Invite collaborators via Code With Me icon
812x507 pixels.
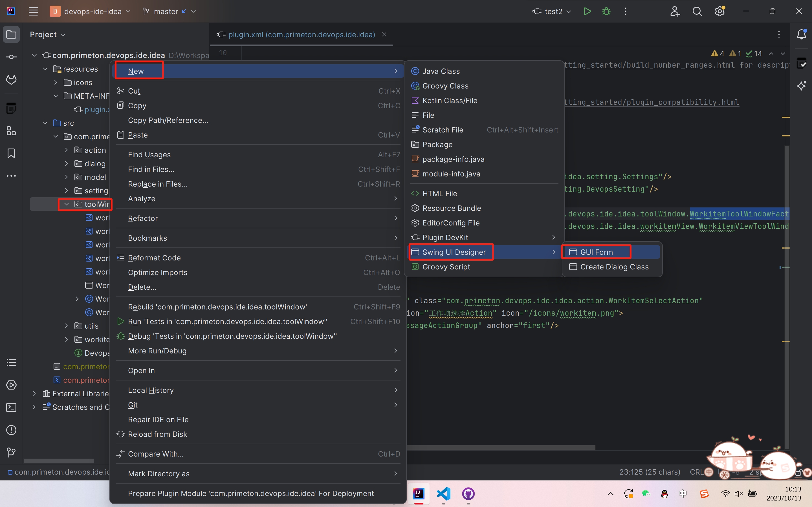pos(675,11)
